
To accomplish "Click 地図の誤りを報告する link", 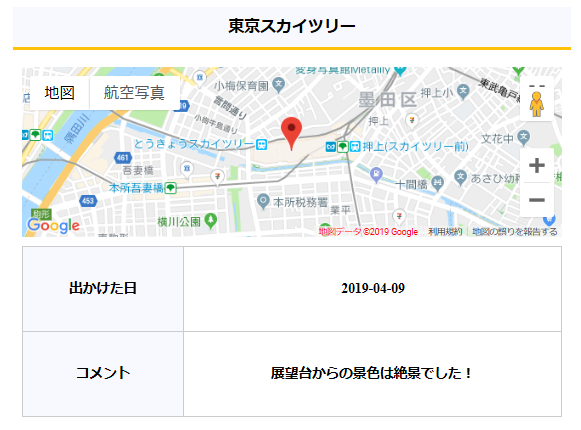I will [x=515, y=232].
